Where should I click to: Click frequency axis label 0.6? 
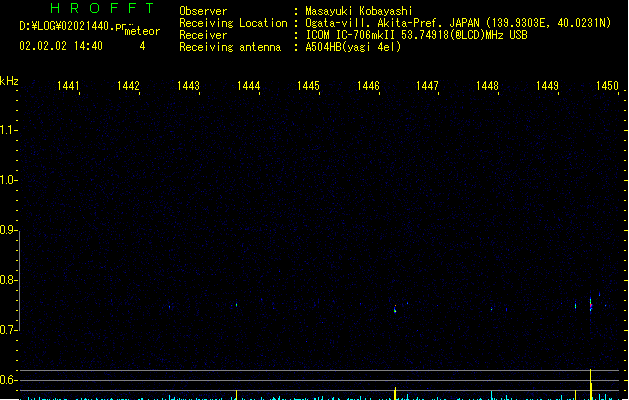8,380
